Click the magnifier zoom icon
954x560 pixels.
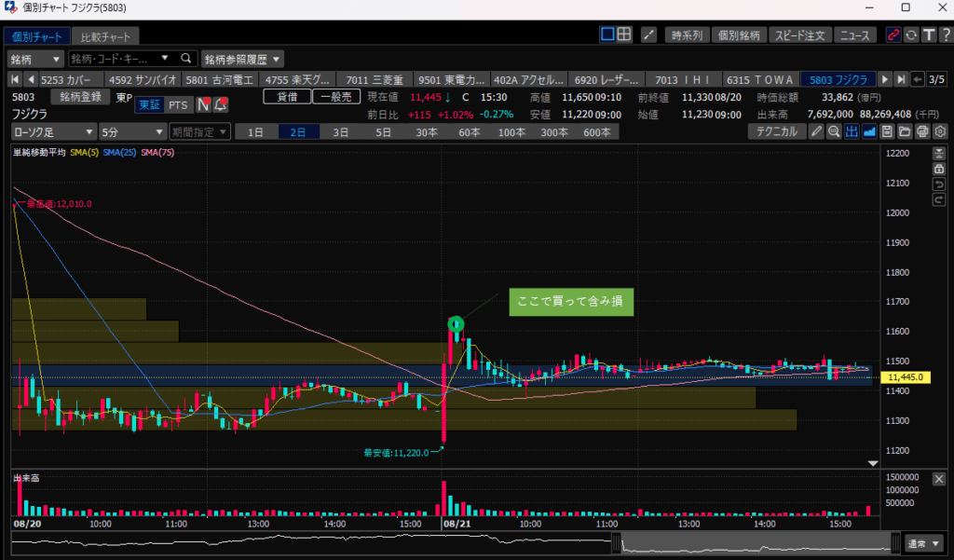(x=834, y=131)
